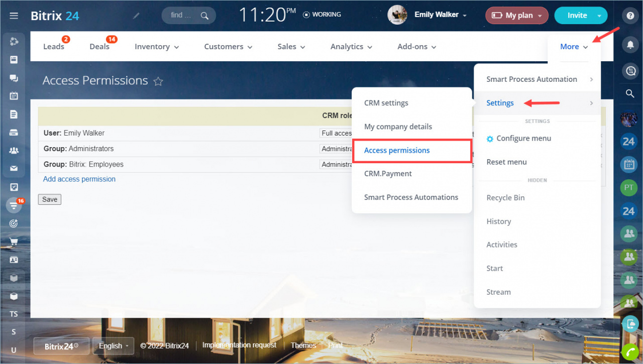Click Add access permission link

pyautogui.click(x=79, y=179)
